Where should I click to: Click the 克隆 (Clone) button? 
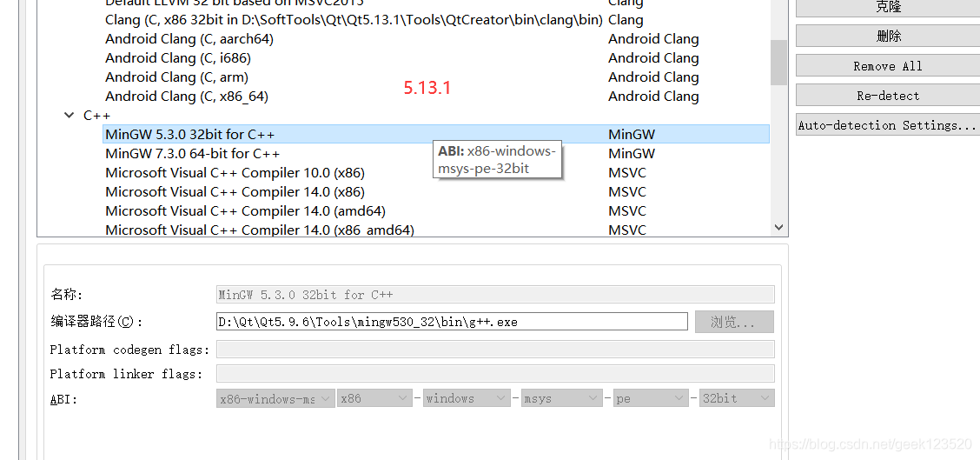888,7
